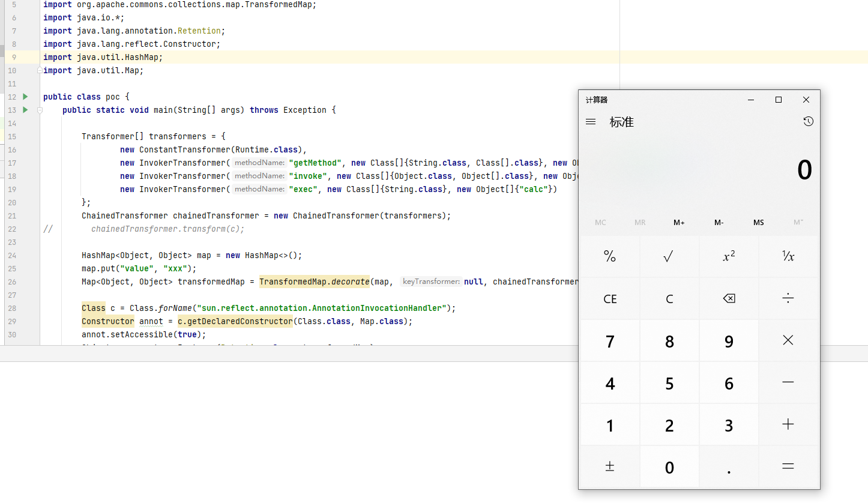This screenshot has width=868, height=503.
Task: Click the MS memory store button
Action: pyautogui.click(x=759, y=222)
